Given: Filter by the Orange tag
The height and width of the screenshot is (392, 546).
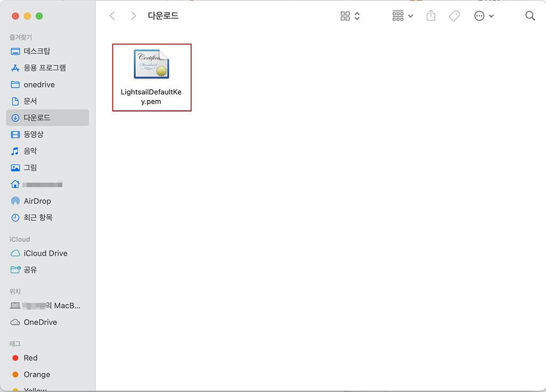Looking at the screenshot, I should (x=37, y=374).
